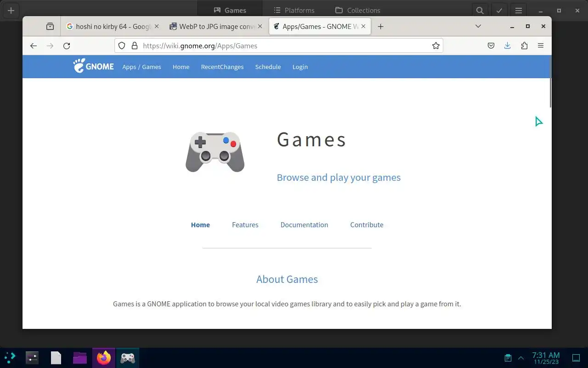Viewport: 588px width, 368px height.
Task: Focus the wiki.gnome.org address bar
Action: 279,46
